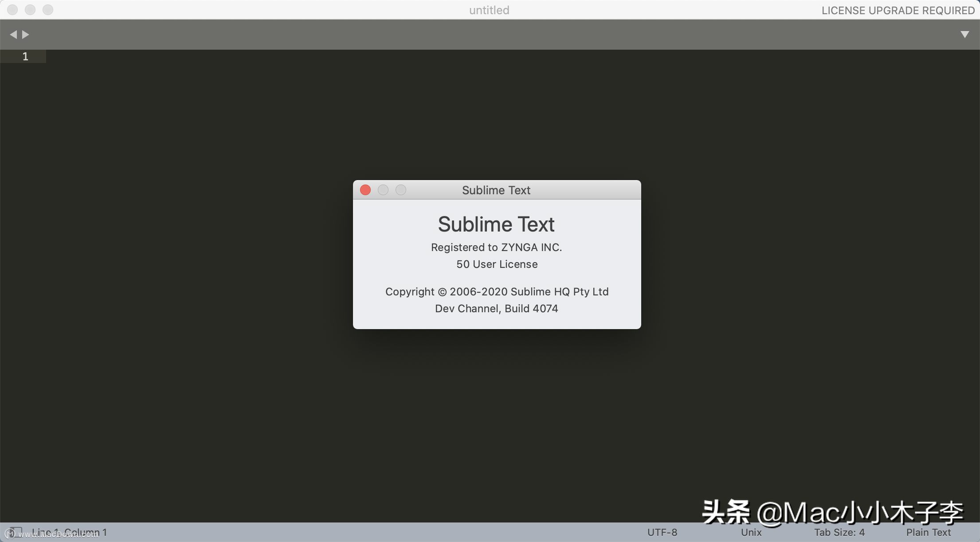Click the copyright Sublime HQ Pty Ltd line
Viewport: 980px width, 542px height.
point(497,292)
